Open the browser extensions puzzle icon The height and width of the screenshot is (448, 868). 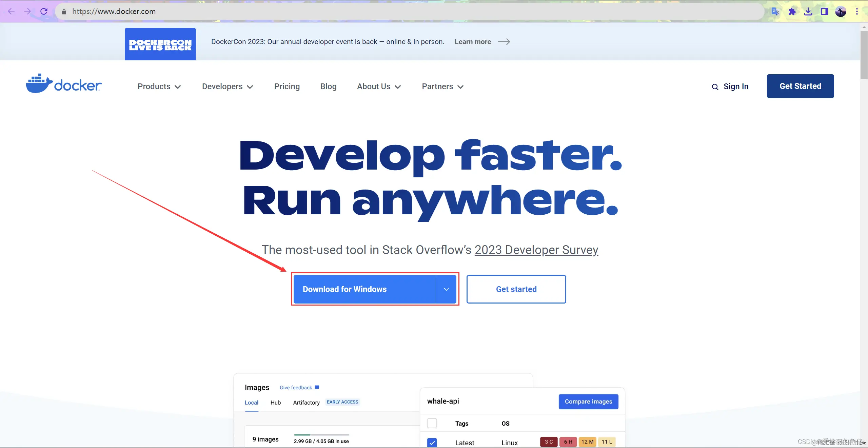(x=792, y=12)
